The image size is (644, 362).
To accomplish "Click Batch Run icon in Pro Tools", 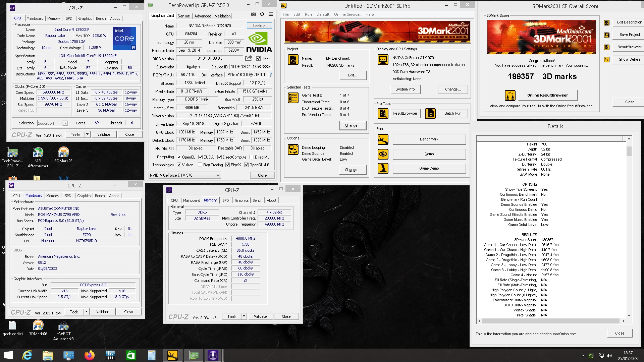I will tap(430, 114).
